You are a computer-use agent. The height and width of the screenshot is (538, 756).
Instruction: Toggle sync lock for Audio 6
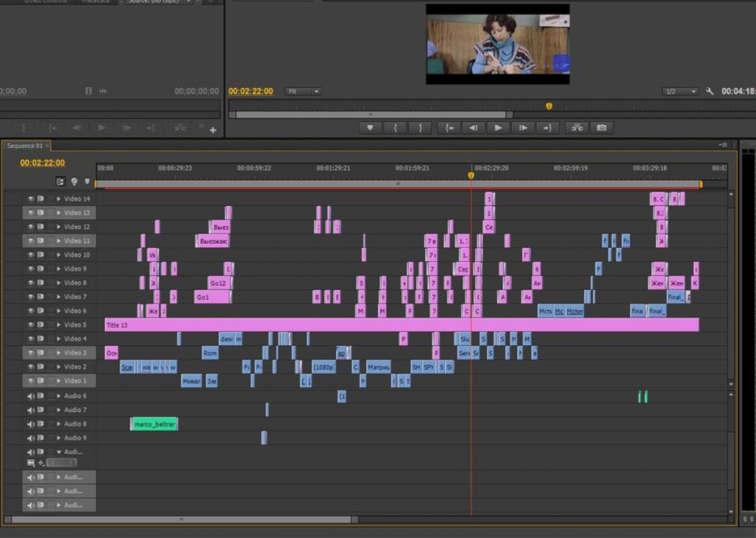(x=40, y=396)
